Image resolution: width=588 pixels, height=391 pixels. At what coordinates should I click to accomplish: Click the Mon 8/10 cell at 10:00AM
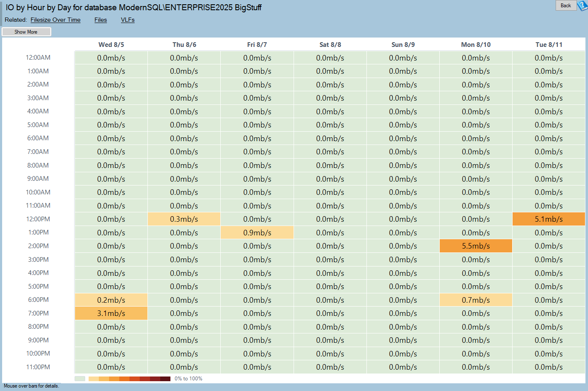pos(476,192)
